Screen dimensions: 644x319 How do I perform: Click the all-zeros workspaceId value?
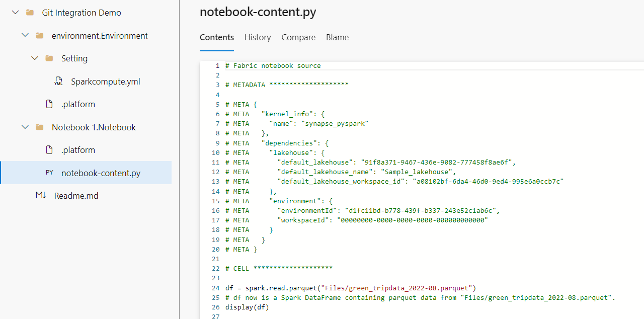click(412, 220)
